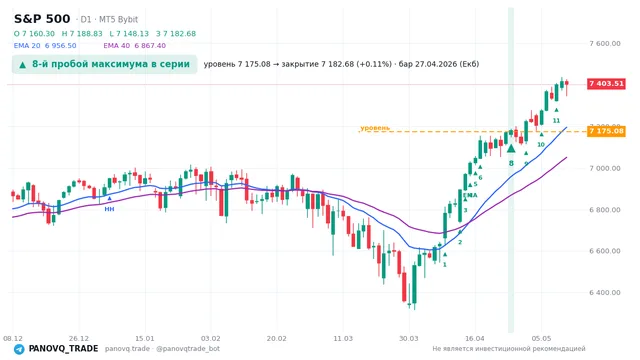640x360 pixels.
Task: Click the EMA 40 6 867.40 legend
Action: [x=135, y=46]
